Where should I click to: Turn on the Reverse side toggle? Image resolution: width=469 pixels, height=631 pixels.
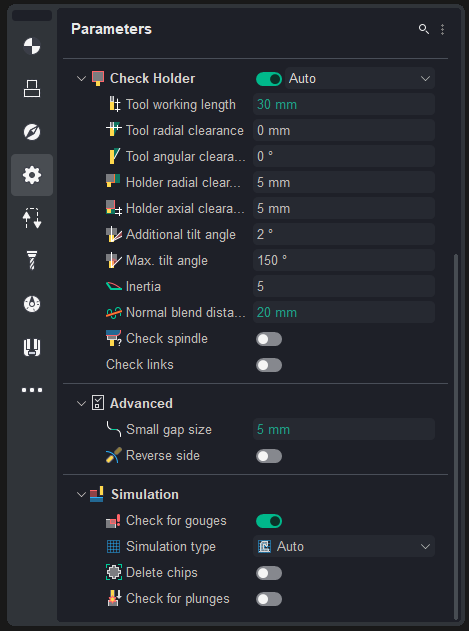(269, 456)
